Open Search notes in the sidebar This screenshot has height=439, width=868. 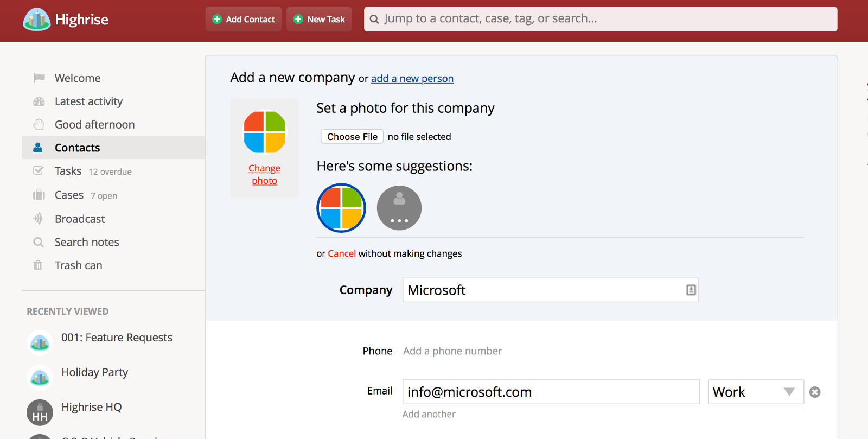pos(87,242)
